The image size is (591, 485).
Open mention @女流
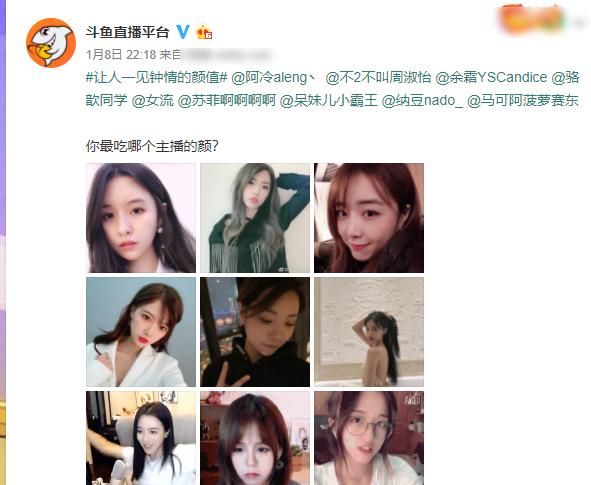[152, 101]
